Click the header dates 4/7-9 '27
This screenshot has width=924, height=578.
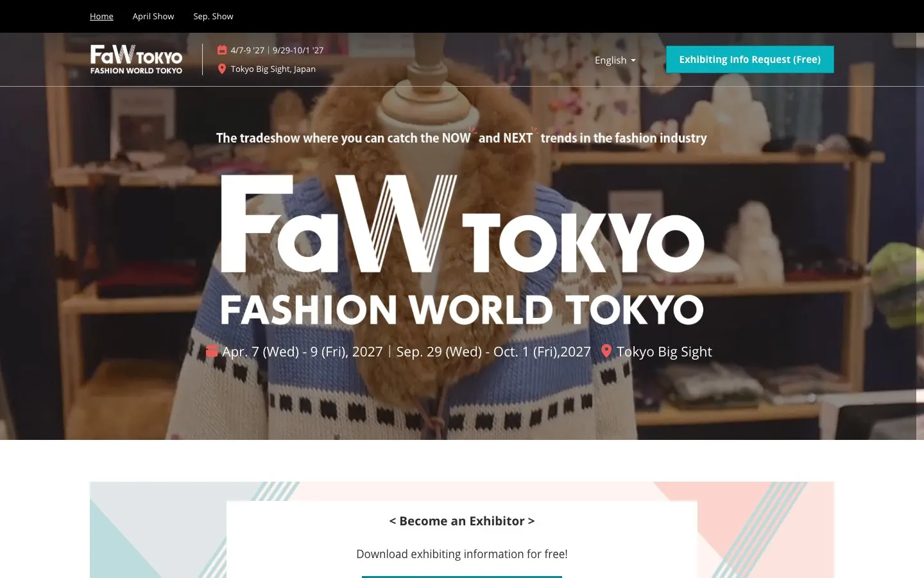[x=248, y=50]
